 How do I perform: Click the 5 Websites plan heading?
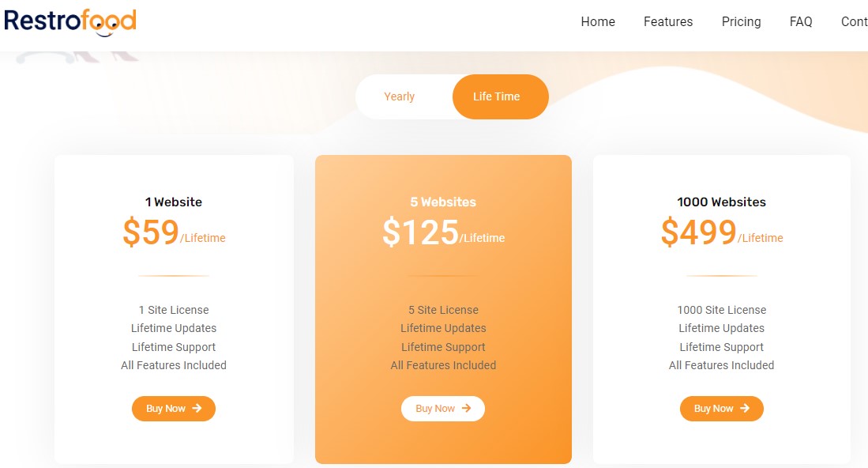point(443,202)
